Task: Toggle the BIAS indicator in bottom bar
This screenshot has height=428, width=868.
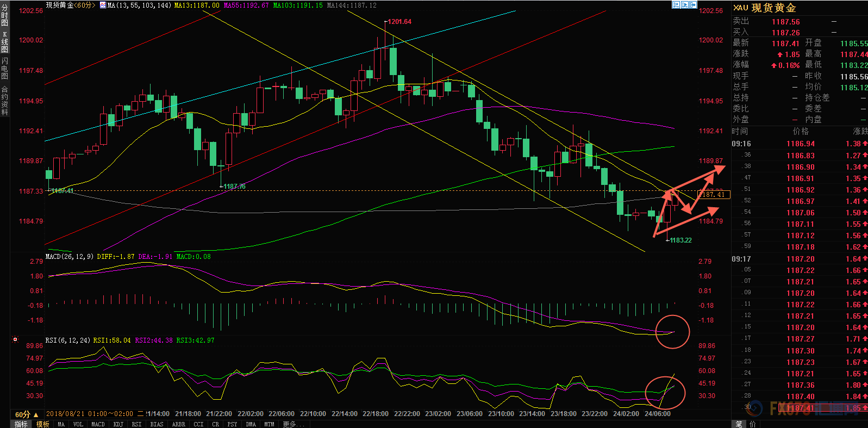Action: (157, 424)
